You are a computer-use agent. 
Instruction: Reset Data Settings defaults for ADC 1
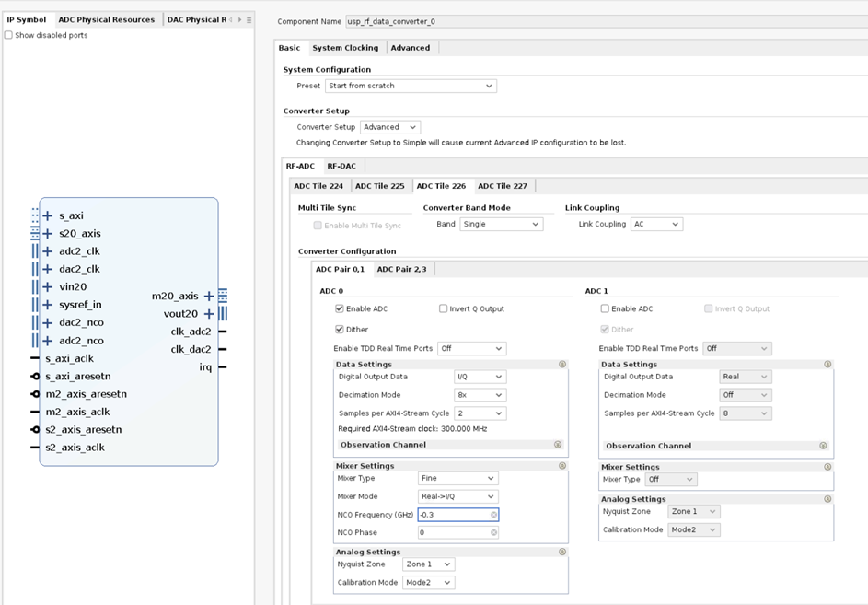(x=827, y=364)
